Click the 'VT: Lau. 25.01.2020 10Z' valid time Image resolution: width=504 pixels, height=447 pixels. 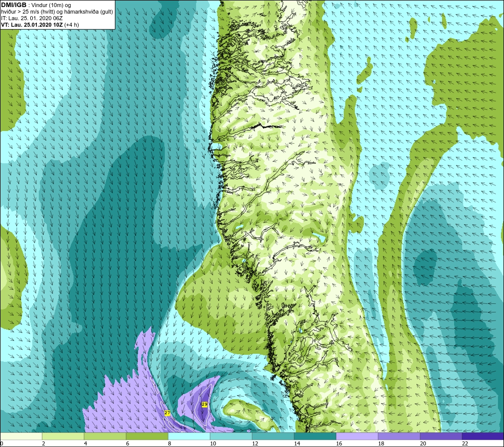click(x=32, y=25)
